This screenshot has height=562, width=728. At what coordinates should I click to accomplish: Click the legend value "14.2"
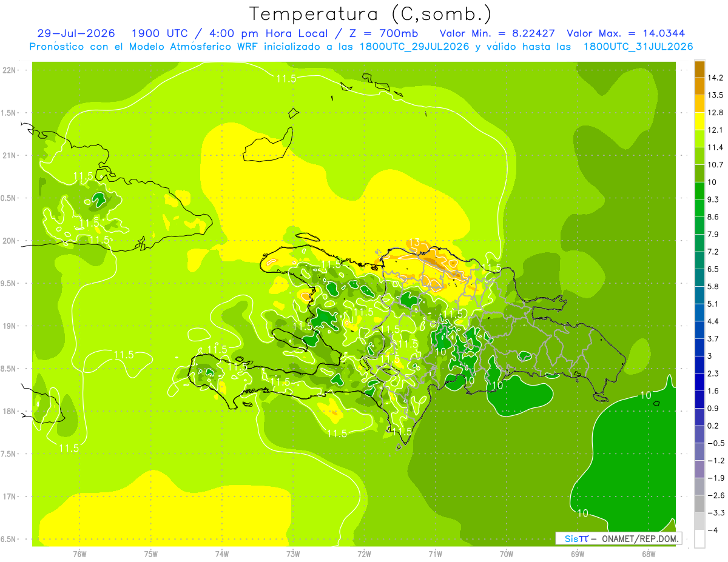(716, 78)
